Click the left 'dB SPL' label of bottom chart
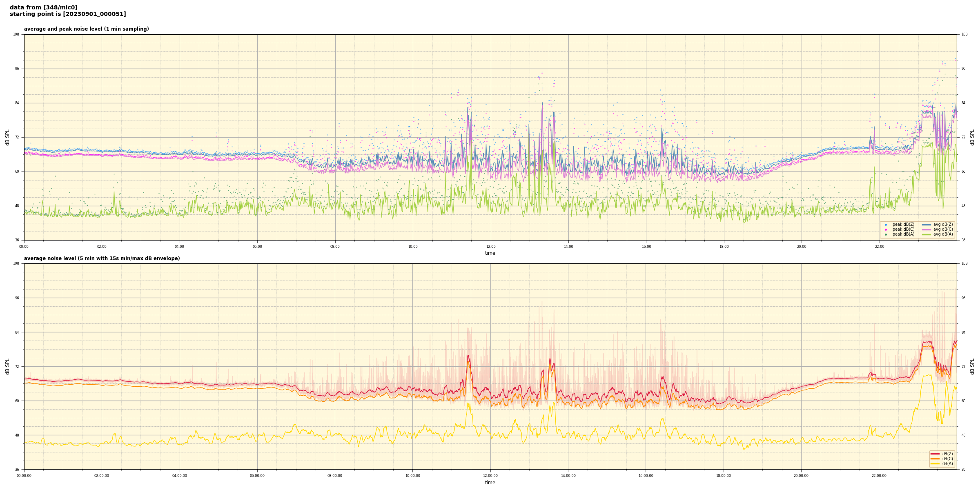Image resolution: width=980 pixels, height=490 pixels. [7, 366]
